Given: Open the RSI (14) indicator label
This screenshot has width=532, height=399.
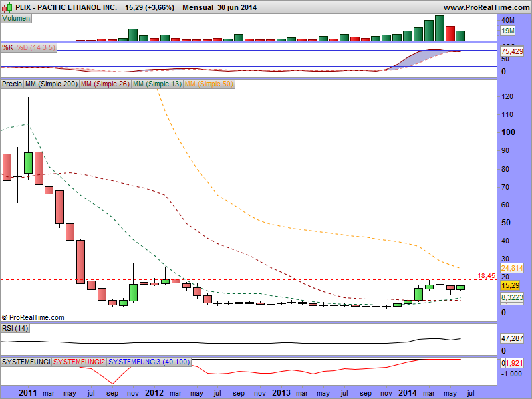Looking at the screenshot, I should pos(15,328).
